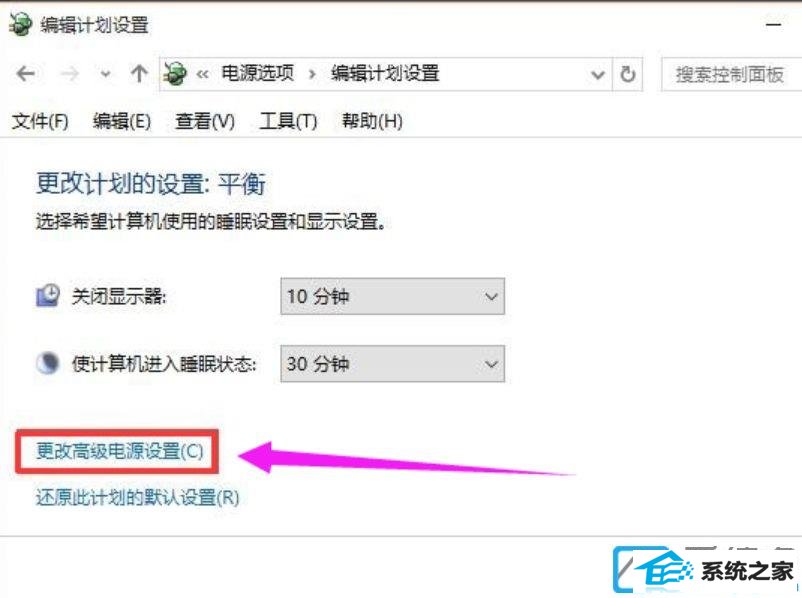The image size is (802, 598).
Task: Open the 工具(T) menu
Action: [288, 122]
